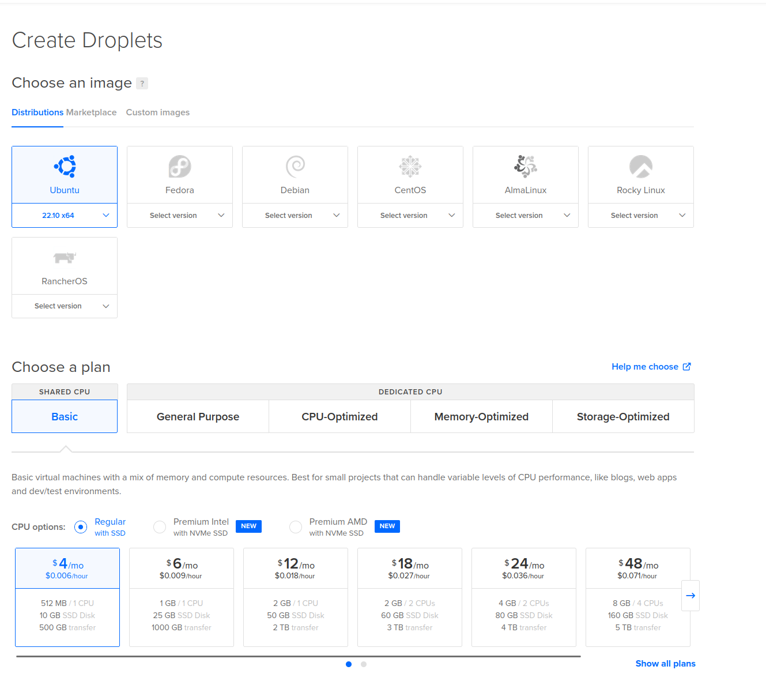Click the NEW badge beside Premium AMD

click(x=387, y=526)
